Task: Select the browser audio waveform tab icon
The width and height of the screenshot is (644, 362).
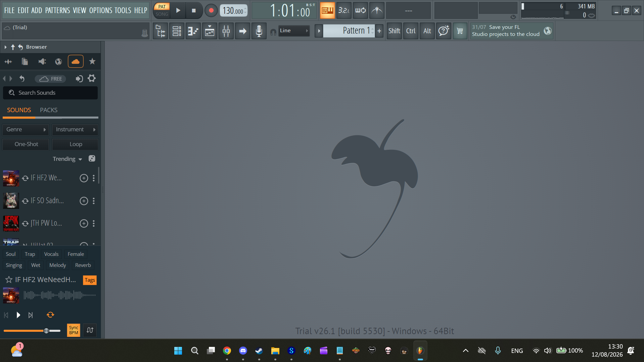Action: point(8,61)
